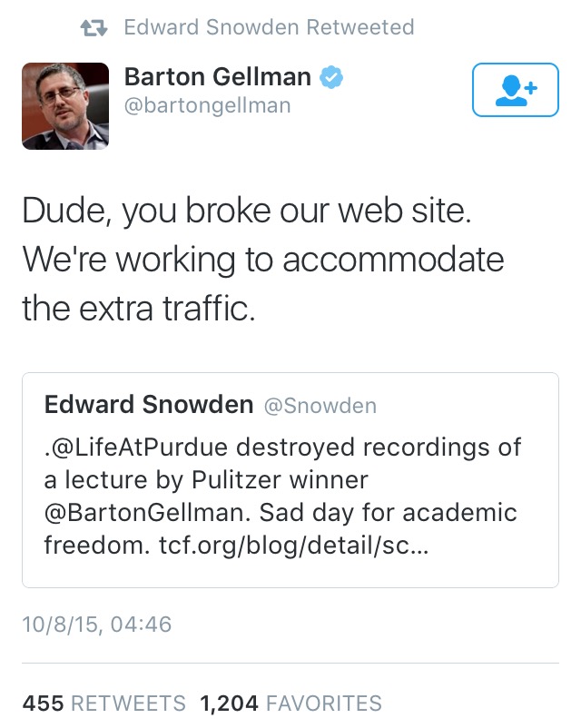Tap the 'Edward Snowden Retweeted' label
Image resolution: width=581 pixels, height=728 pixels.
[269, 27]
